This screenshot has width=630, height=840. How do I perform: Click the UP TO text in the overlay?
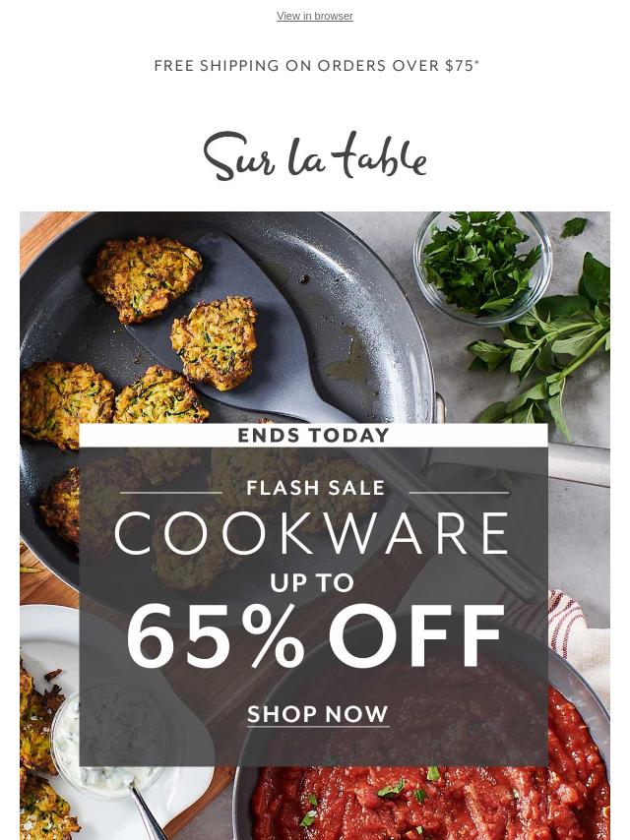pyautogui.click(x=311, y=583)
